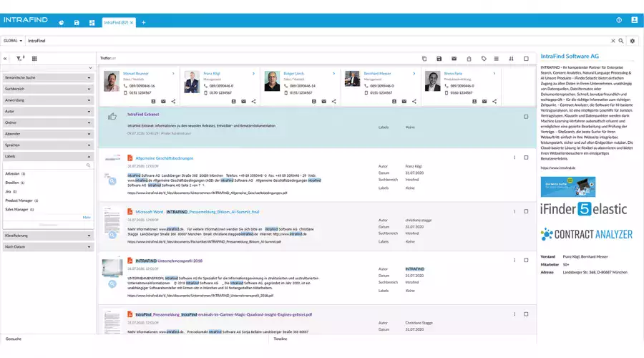644x358 pixels.
Task: Click contact card icon on Manuel Brunner card
Action: (153, 101)
